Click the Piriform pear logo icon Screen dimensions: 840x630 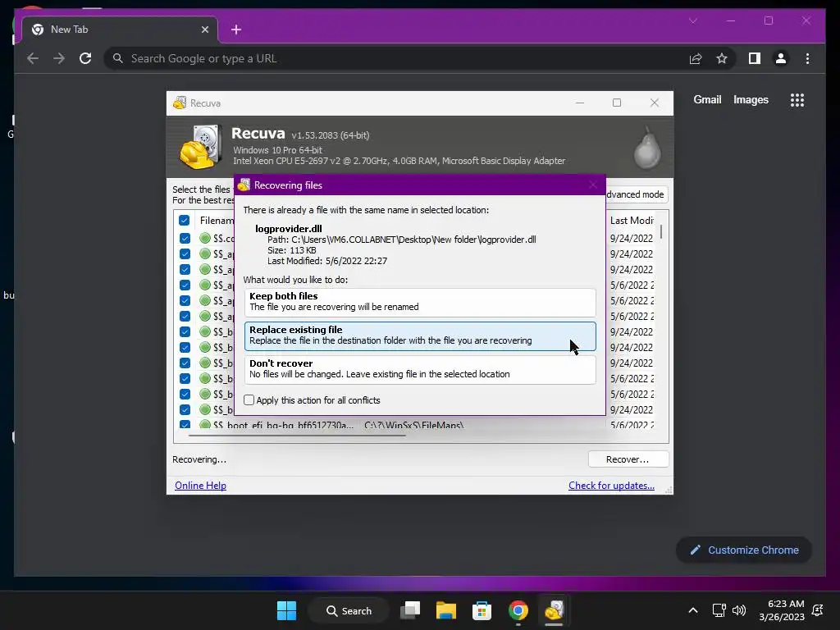646,148
